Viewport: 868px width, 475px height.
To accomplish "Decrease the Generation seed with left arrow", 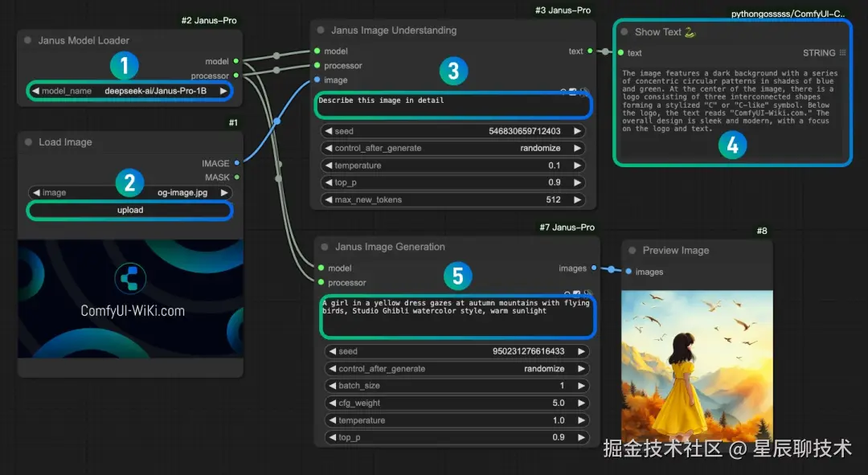I will [x=332, y=351].
